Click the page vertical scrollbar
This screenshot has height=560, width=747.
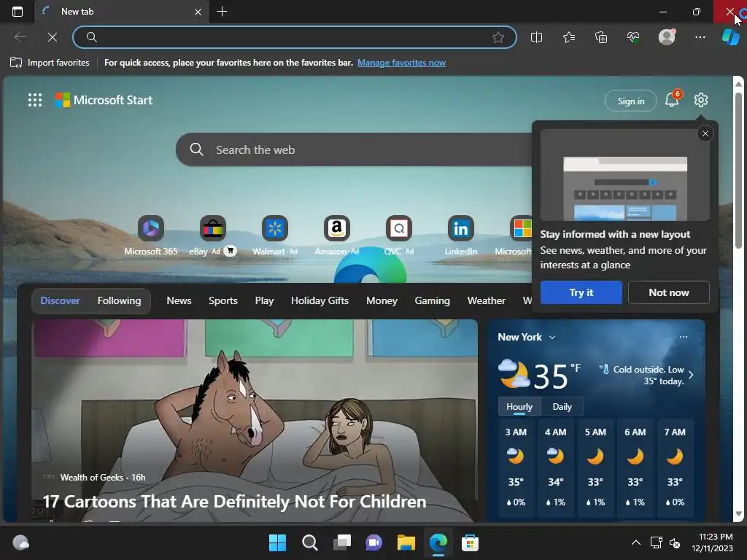click(x=738, y=170)
